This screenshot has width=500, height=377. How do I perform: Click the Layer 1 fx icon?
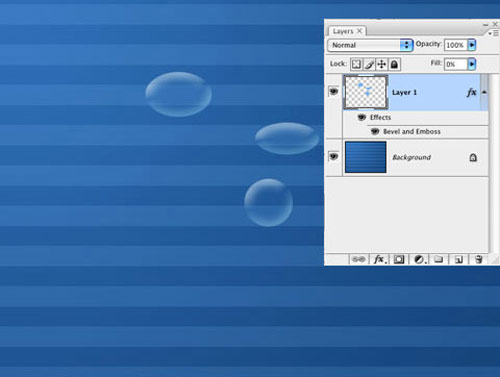point(472,92)
